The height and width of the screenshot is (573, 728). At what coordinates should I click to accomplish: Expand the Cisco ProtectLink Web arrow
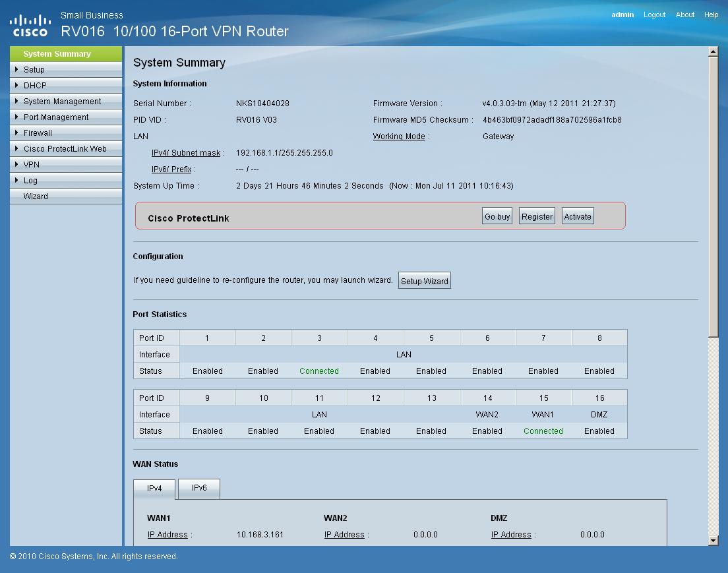pos(16,148)
